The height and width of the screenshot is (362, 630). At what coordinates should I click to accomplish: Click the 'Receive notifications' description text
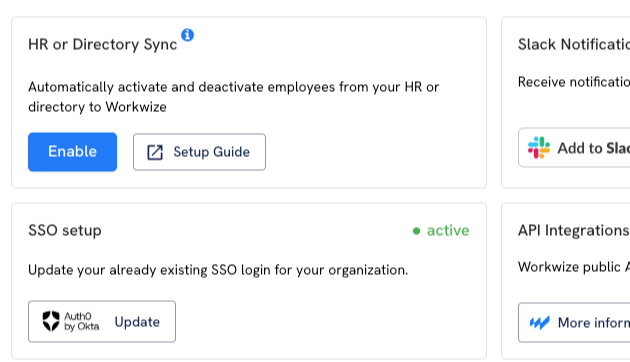[x=574, y=82]
